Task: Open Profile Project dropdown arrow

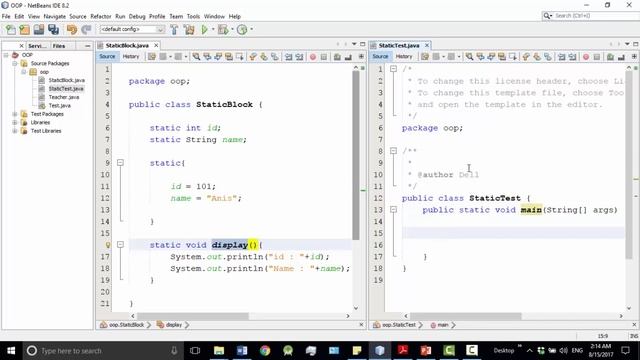Action: (x=251, y=29)
